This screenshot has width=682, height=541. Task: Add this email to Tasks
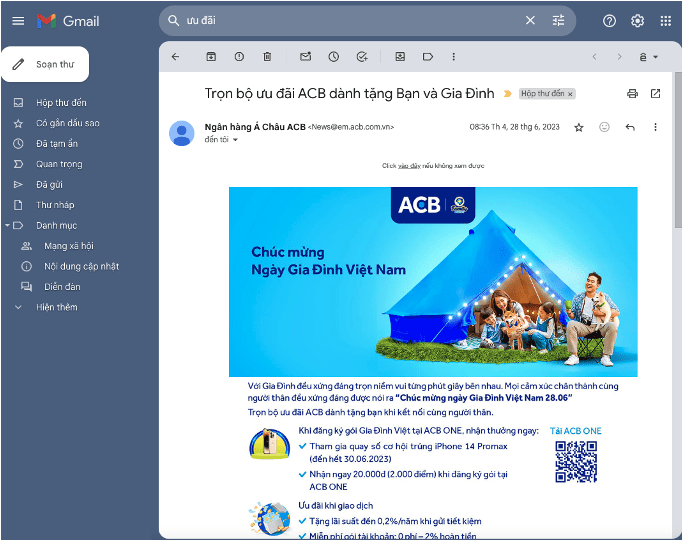(x=362, y=57)
